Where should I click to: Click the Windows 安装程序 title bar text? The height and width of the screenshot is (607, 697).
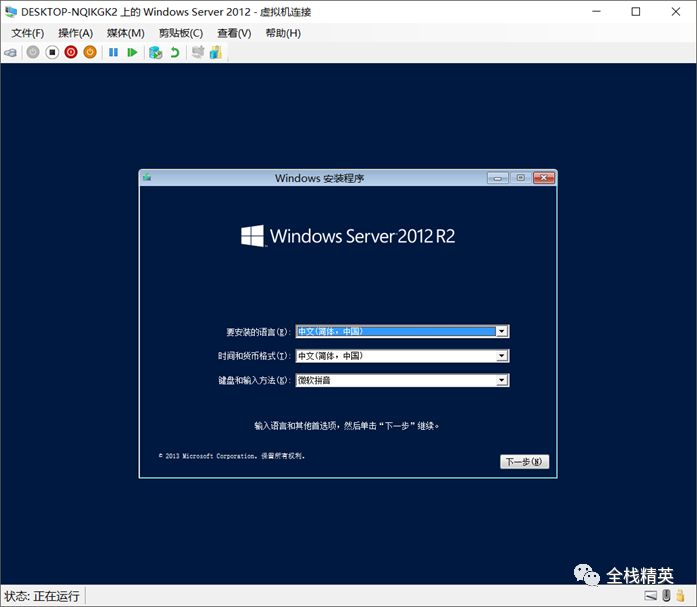point(319,178)
